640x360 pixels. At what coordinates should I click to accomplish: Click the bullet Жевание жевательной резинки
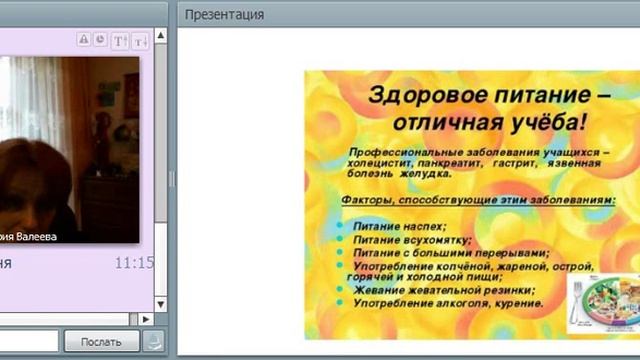click(444, 290)
